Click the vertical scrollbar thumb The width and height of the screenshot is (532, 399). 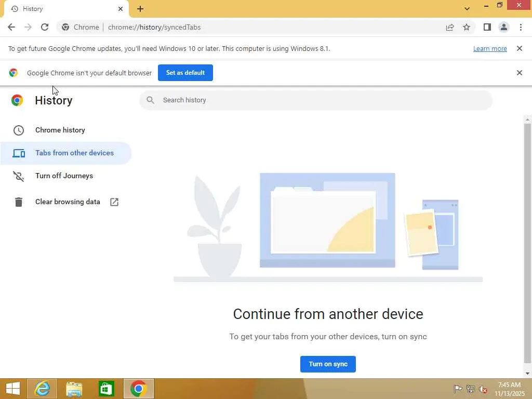pyautogui.click(x=527, y=243)
